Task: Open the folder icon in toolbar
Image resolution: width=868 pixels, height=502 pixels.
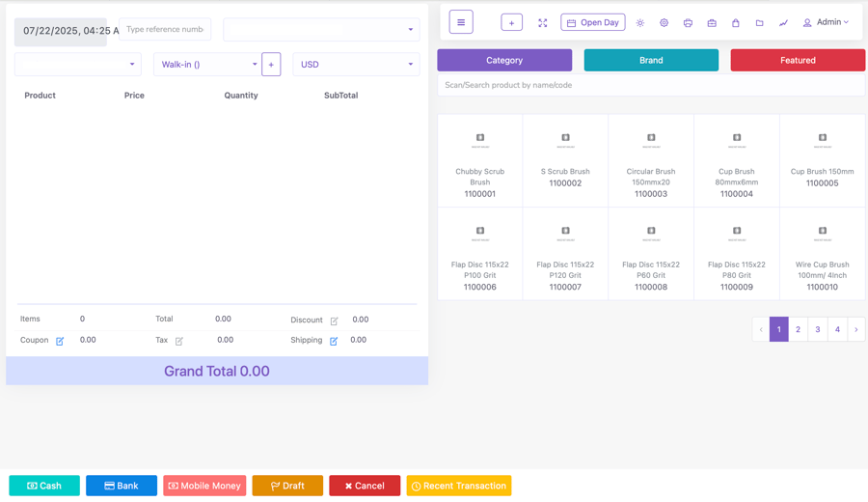Action: point(760,23)
